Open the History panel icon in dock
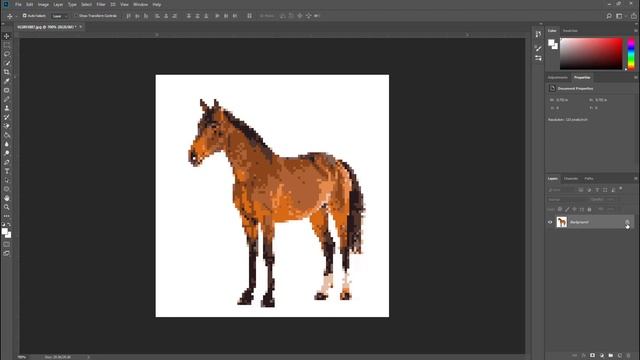The width and height of the screenshot is (640, 360). click(x=538, y=34)
